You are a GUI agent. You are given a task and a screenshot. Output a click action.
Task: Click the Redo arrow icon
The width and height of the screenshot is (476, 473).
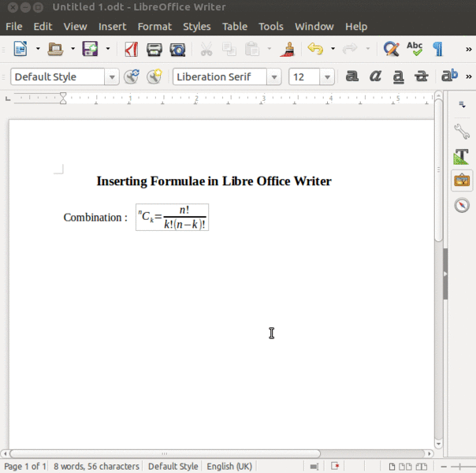[350, 49]
